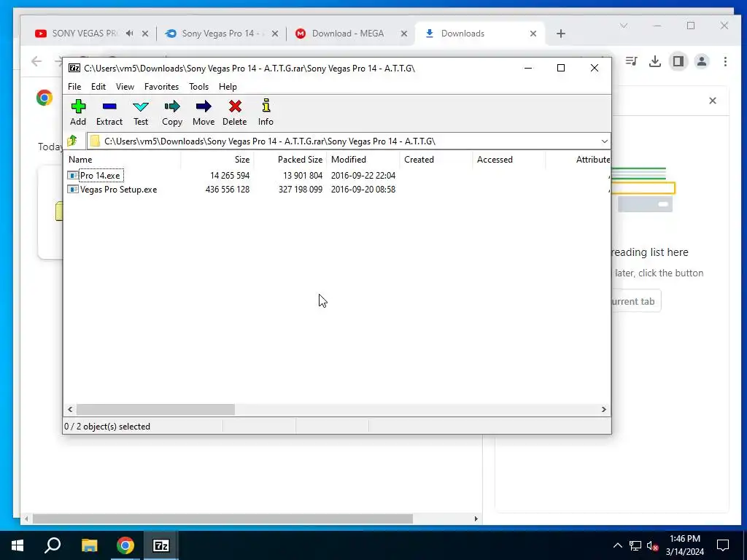
Task: Click 7-Zip scroll left arrow
Action: pos(70,410)
